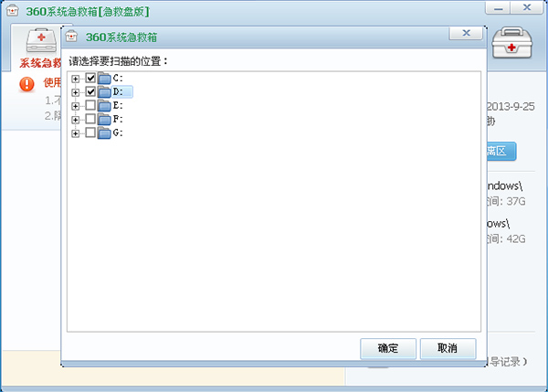Click large first-aid kit logo at right
The width and height of the screenshot is (548, 392).
coord(512,43)
